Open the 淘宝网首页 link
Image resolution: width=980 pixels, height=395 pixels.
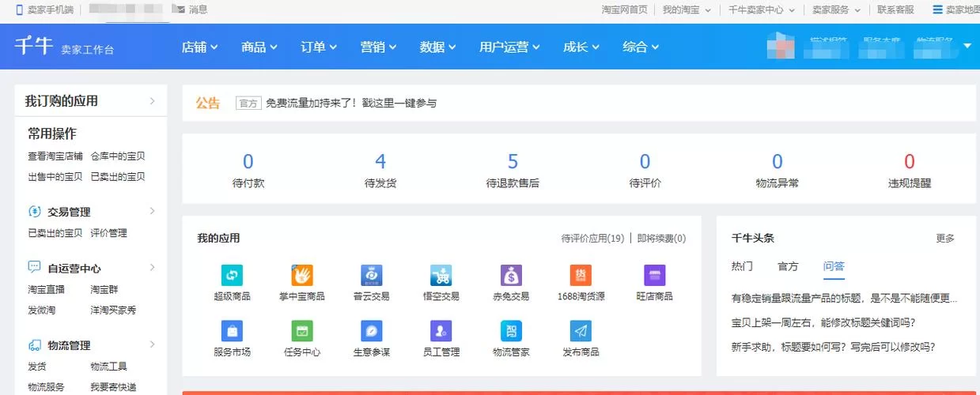624,9
